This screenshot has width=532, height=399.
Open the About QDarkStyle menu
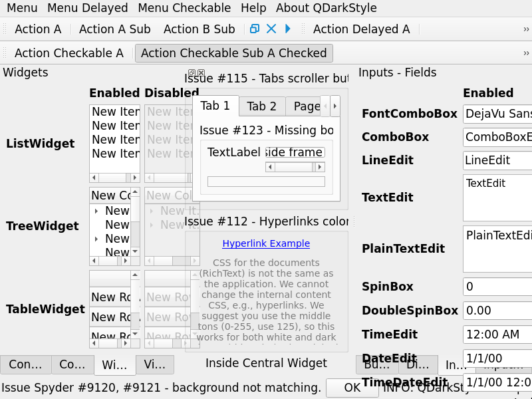coord(326,8)
